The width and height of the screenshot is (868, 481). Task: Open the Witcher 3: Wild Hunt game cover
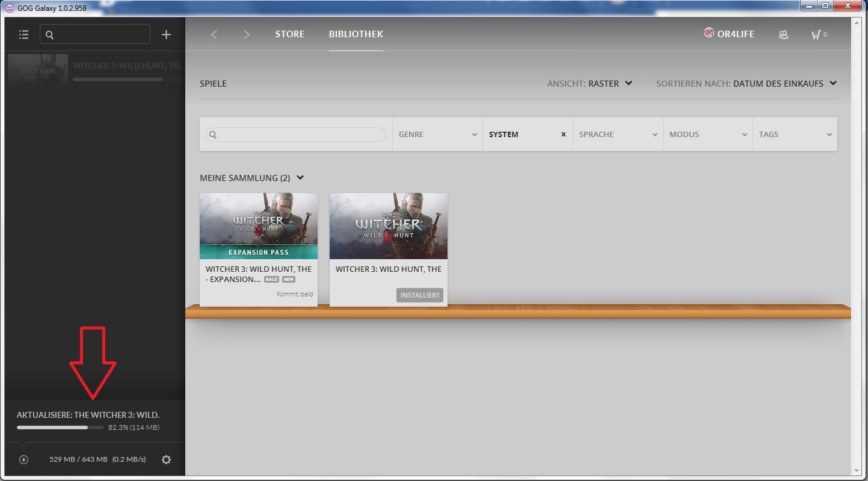click(x=389, y=226)
